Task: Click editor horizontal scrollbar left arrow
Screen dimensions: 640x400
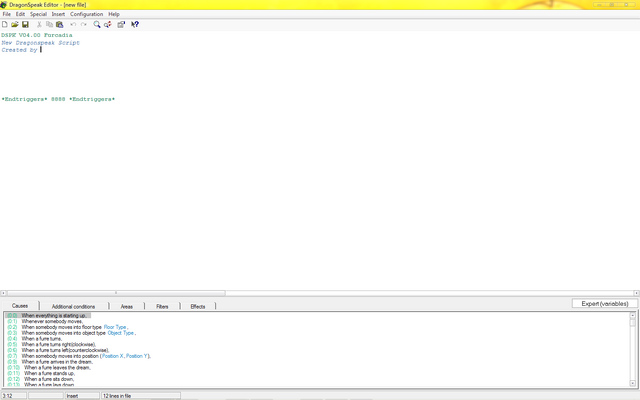Action: tap(3, 293)
